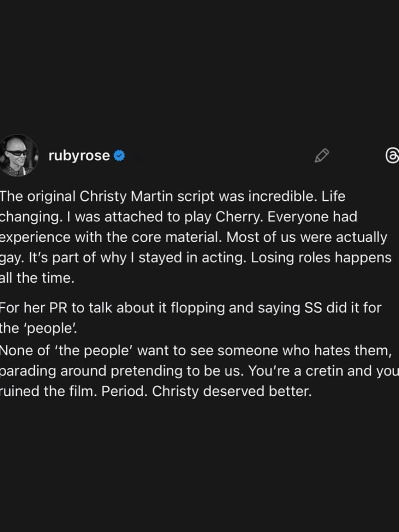The height and width of the screenshot is (532, 399).
Task: Click the blue verified badge
Action: (119, 156)
